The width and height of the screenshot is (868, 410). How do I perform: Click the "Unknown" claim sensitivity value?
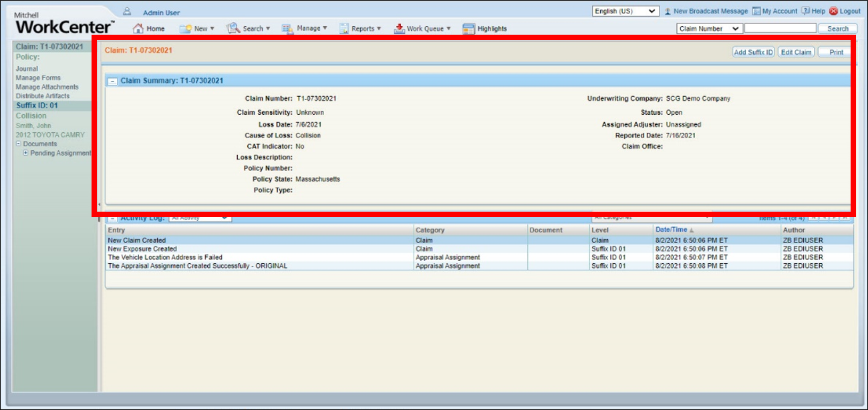pos(310,113)
